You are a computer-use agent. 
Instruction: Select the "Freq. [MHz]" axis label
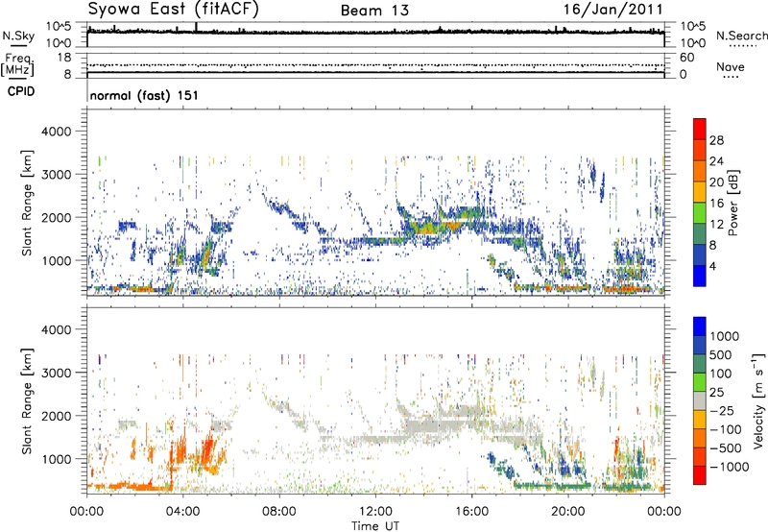pyautogui.click(x=17, y=64)
